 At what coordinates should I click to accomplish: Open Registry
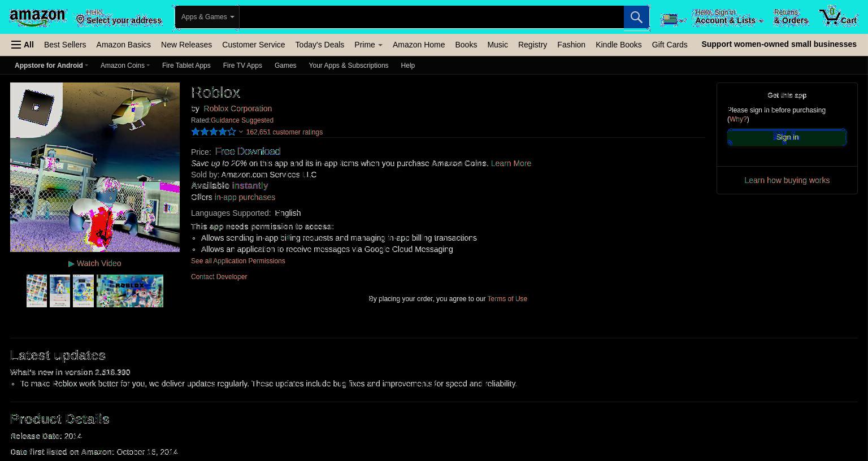click(x=532, y=45)
